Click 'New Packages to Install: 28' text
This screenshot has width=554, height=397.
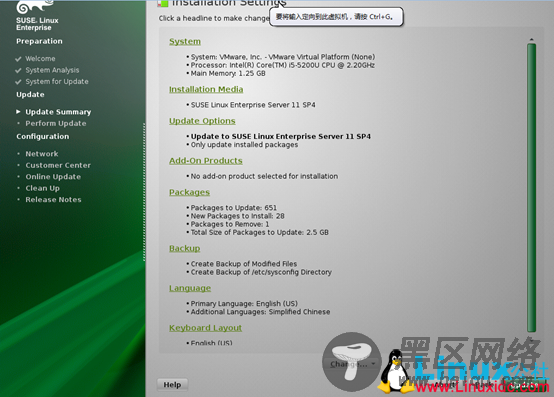pyautogui.click(x=237, y=216)
